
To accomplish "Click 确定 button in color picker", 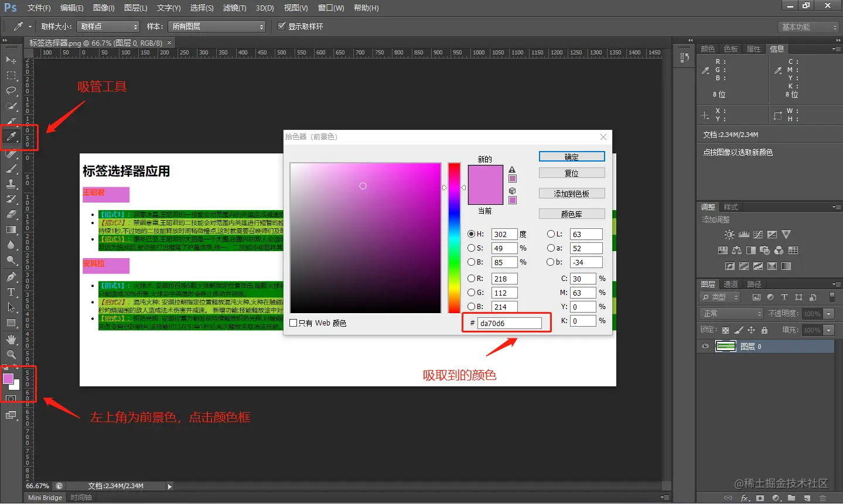I will [572, 157].
